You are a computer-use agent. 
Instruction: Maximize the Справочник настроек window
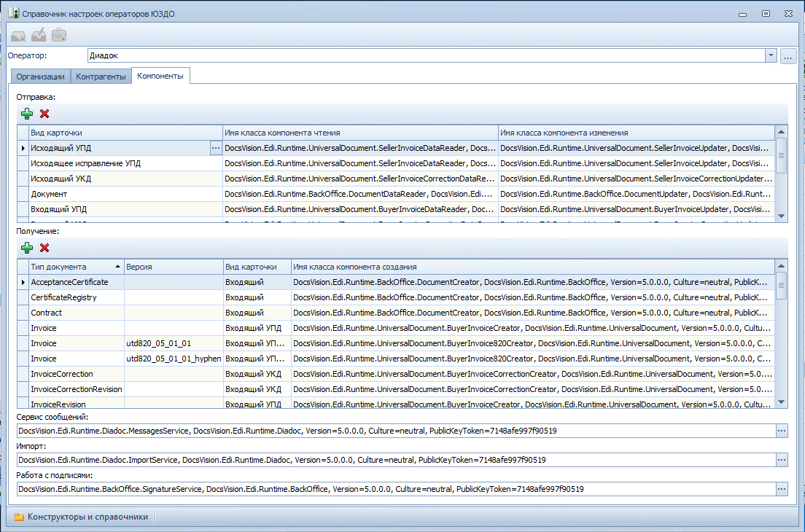click(766, 13)
